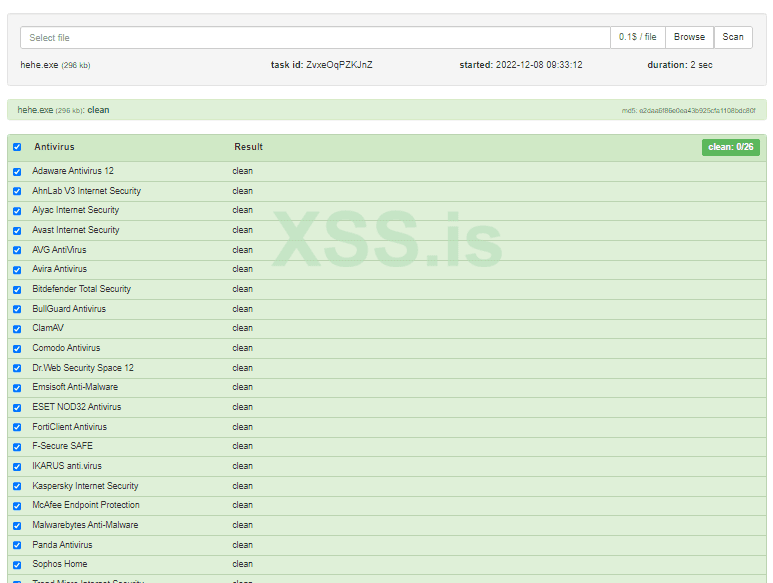Toggle the BullGuard Antivirus checkbox
Image resolution: width=773 pixels, height=583 pixels.
[x=17, y=309]
